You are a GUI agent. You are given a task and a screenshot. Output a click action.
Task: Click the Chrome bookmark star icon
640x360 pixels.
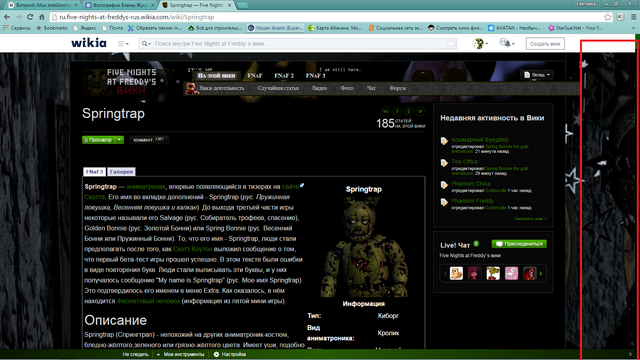click(x=608, y=17)
